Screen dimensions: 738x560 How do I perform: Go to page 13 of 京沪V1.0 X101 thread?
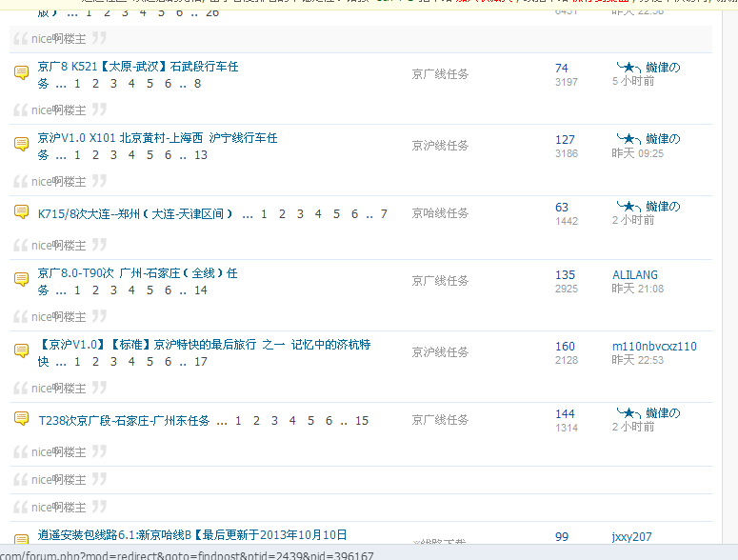[200, 155]
